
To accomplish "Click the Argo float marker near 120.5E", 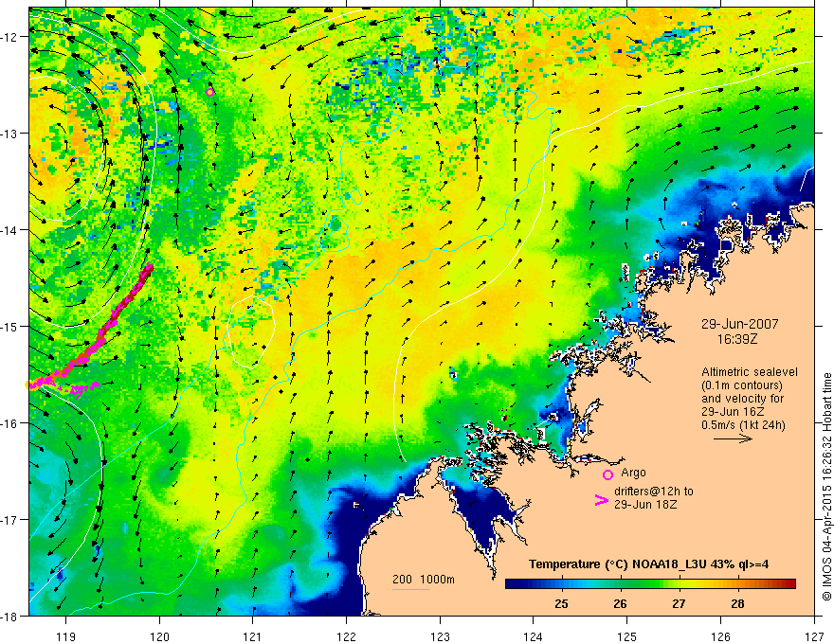I will [209, 92].
